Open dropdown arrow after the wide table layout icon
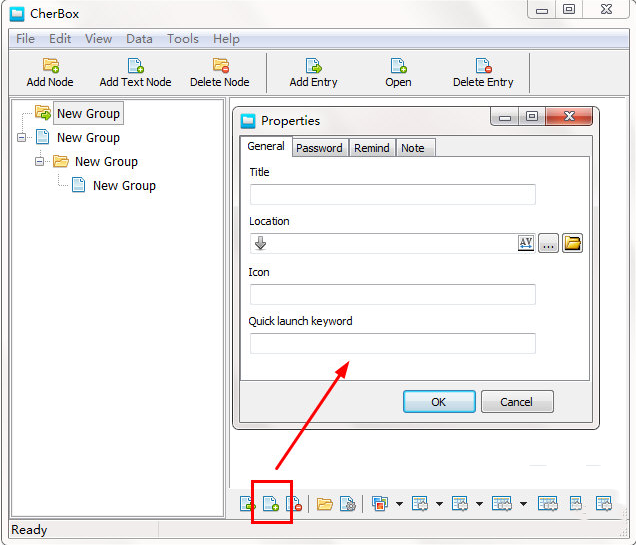 click(x=524, y=504)
